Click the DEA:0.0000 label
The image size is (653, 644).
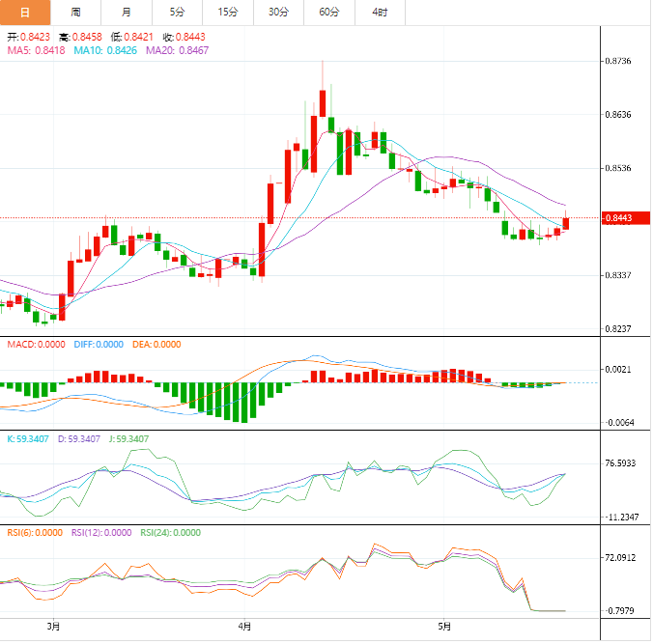coord(156,345)
